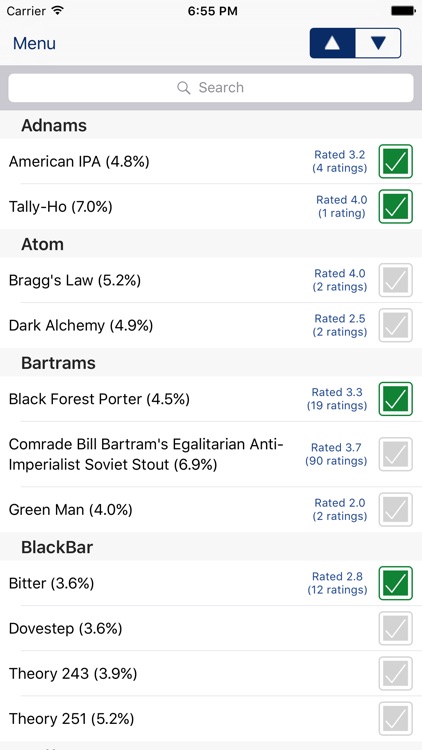Tick the Bragg's Law checkbox
422x750 pixels.
396,280
